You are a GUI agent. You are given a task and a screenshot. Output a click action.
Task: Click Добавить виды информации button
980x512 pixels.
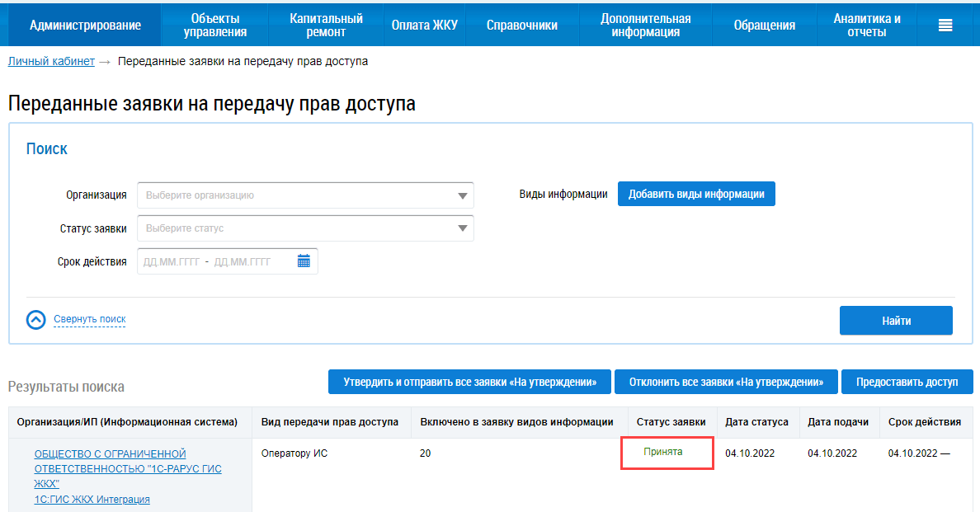(x=696, y=195)
